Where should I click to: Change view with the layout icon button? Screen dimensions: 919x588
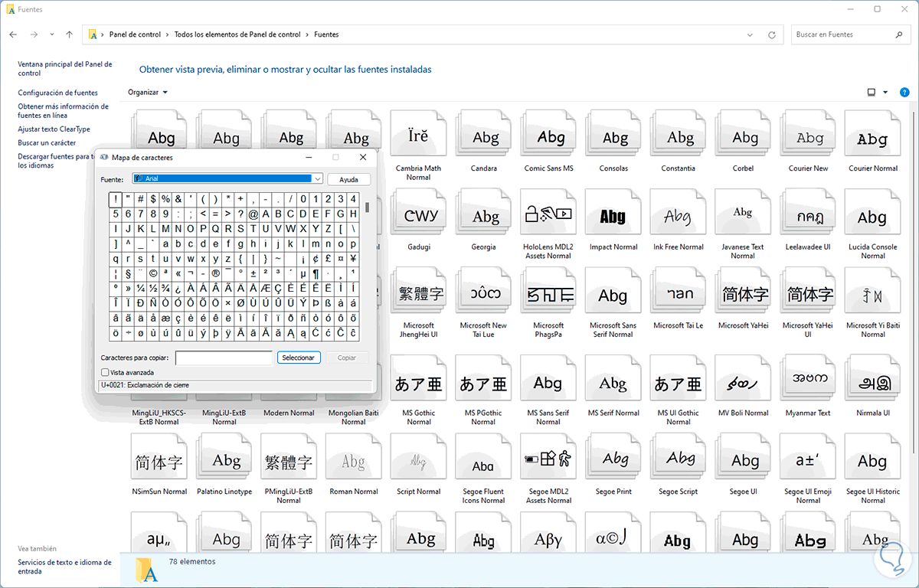(x=871, y=92)
